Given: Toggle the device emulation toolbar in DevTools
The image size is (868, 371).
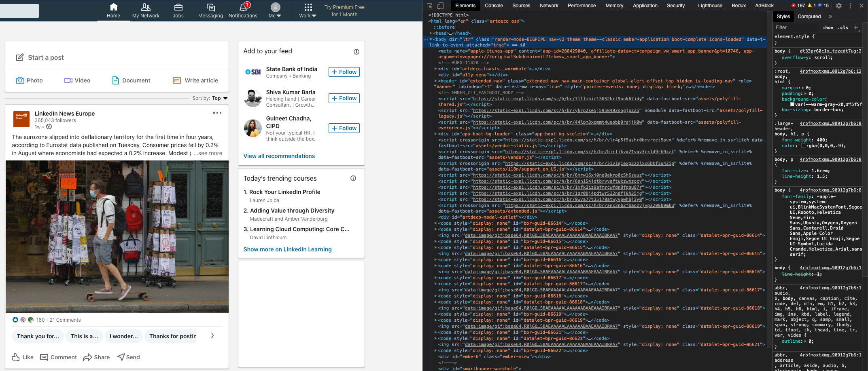Looking at the screenshot, I should 440,6.
